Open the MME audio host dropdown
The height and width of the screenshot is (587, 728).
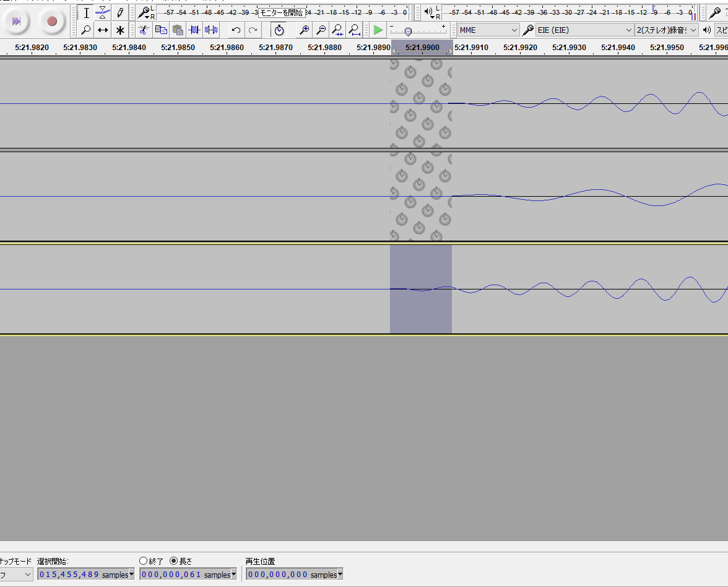[488, 30]
